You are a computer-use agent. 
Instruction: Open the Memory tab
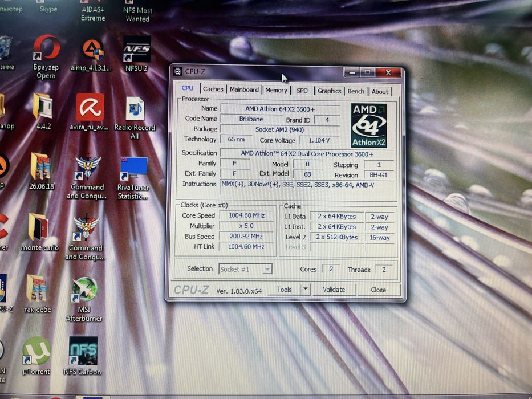click(276, 90)
